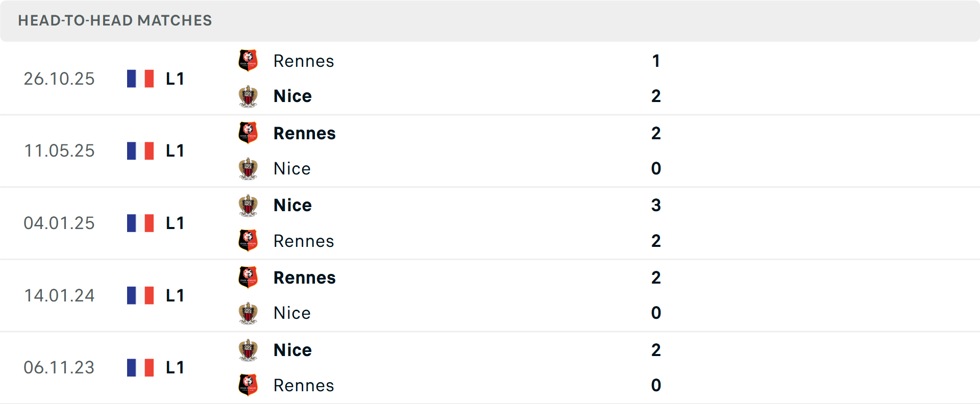The image size is (980, 404).
Task: Select the L1 label in the 11.05.25 row
Action: (x=175, y=151)
